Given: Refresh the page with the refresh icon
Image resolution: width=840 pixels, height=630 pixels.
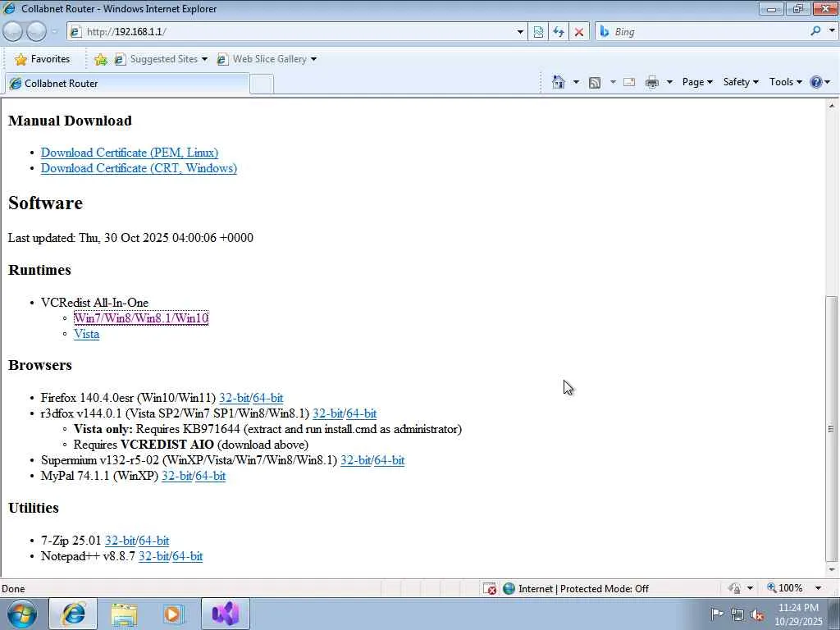Looking at the screenshot, I should point(559,32).
